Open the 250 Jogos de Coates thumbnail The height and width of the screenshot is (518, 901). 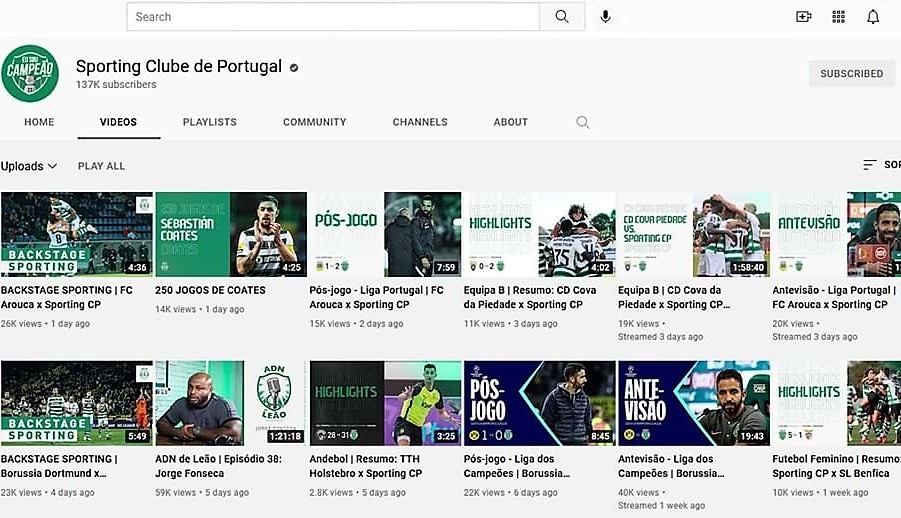[231, 235]
